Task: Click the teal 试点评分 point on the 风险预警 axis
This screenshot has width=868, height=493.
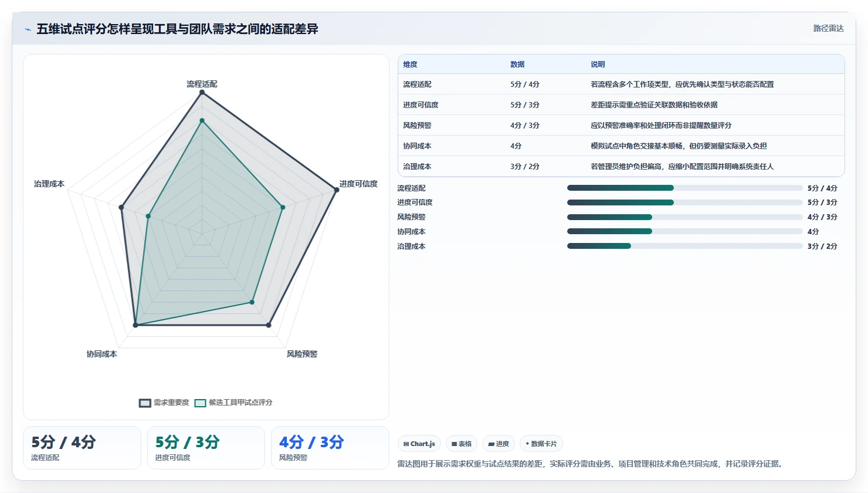Action: (252, 302)
